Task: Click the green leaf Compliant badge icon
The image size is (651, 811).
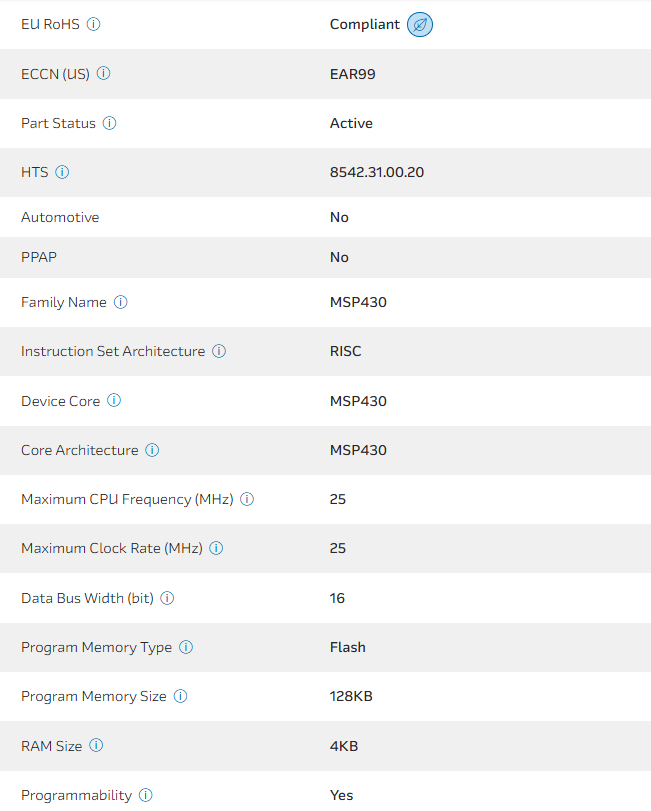Action: [420, 24]
